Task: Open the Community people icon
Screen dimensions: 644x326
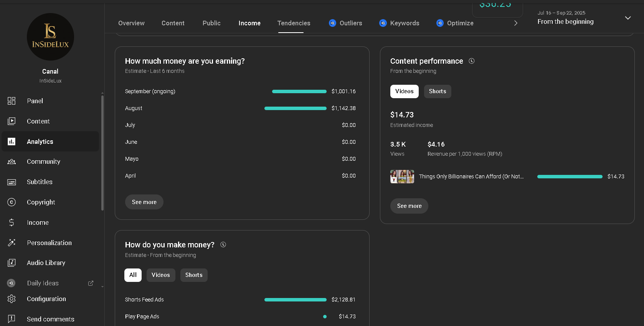Action: point(12,162)
